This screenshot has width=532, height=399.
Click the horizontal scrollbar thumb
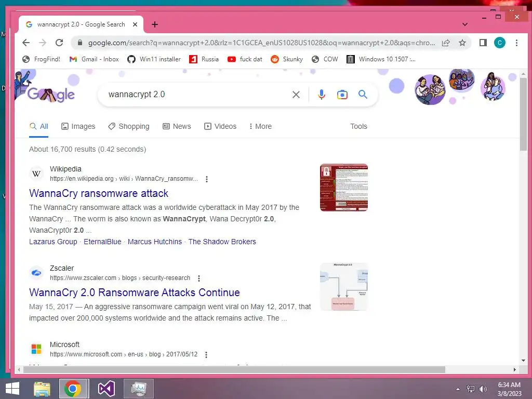click(x=234, y=369)
